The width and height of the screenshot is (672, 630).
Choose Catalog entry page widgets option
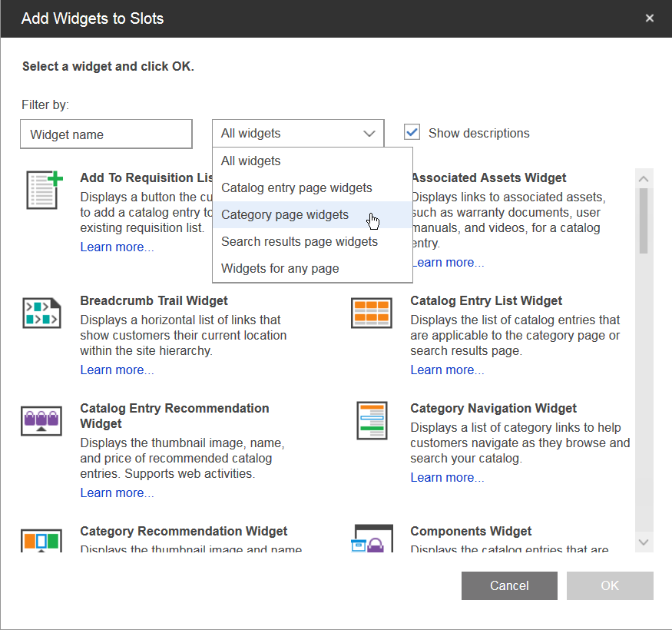pyautogui.click(x=296, y=188)
